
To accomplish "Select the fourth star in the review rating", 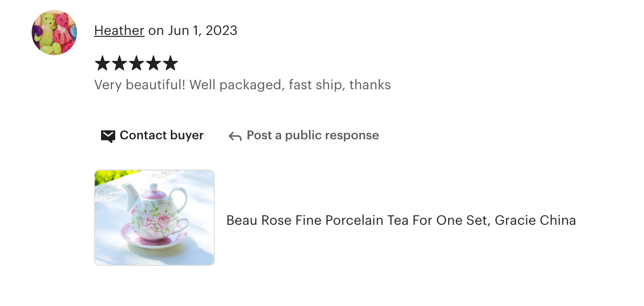I will coord(154,63).
